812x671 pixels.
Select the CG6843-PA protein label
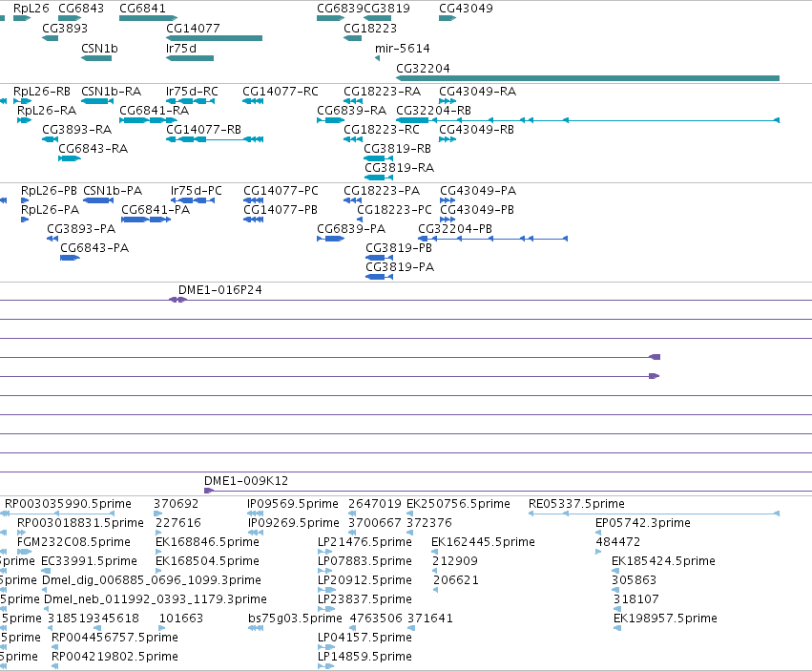(94, 248)
